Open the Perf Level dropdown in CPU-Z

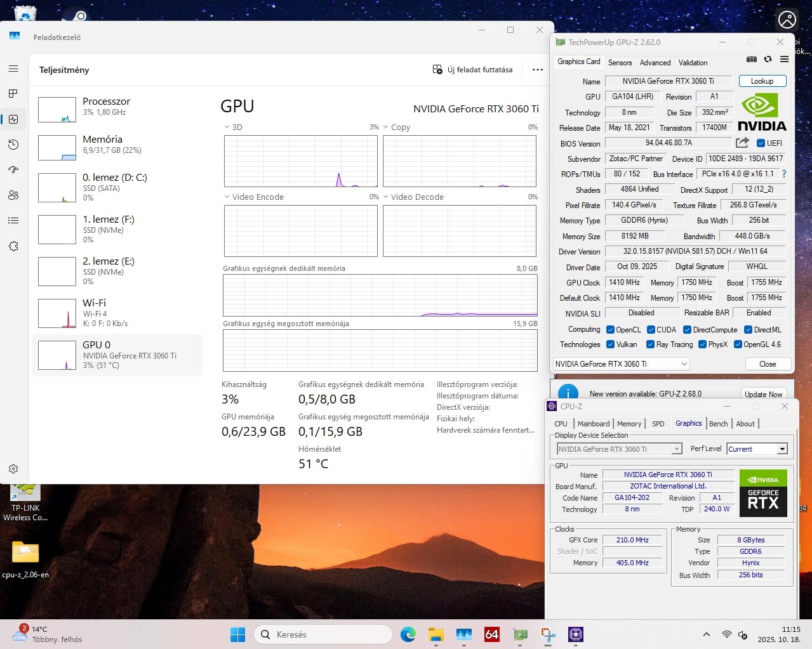point(757,449)
